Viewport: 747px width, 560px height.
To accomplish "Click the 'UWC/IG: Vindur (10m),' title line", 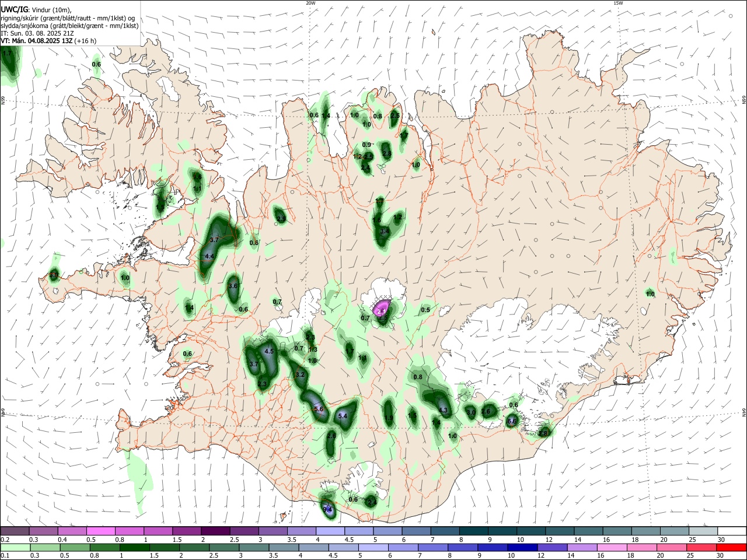I will [36, 10].
